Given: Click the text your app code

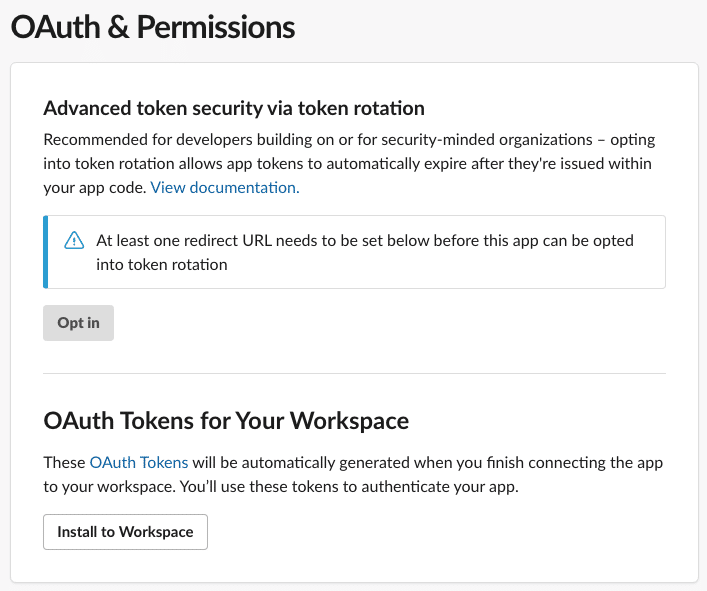Looking at the screenshot, I should click(x=95, y=188).
